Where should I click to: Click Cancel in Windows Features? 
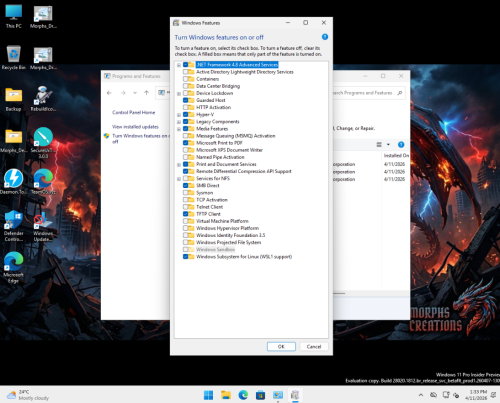[314, 347]
